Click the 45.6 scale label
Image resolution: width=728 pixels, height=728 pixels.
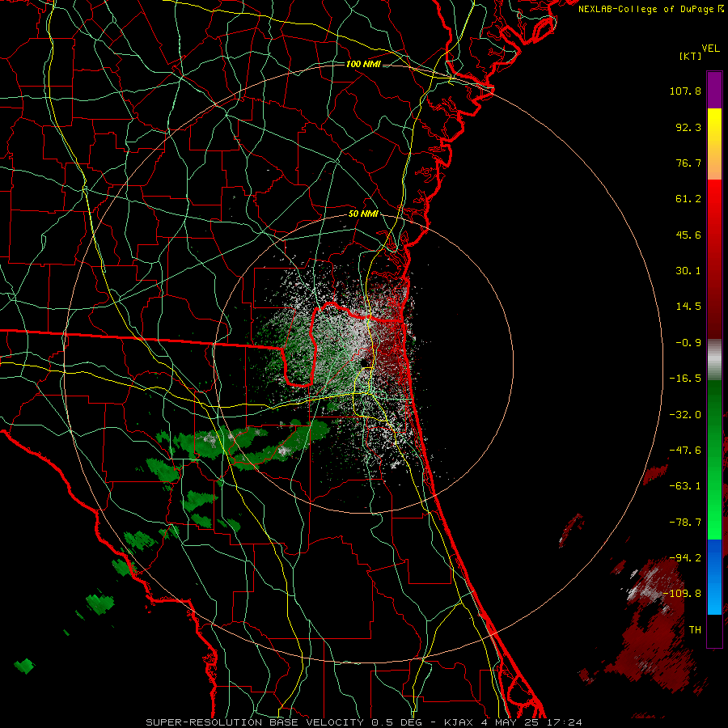pos(688,235)
